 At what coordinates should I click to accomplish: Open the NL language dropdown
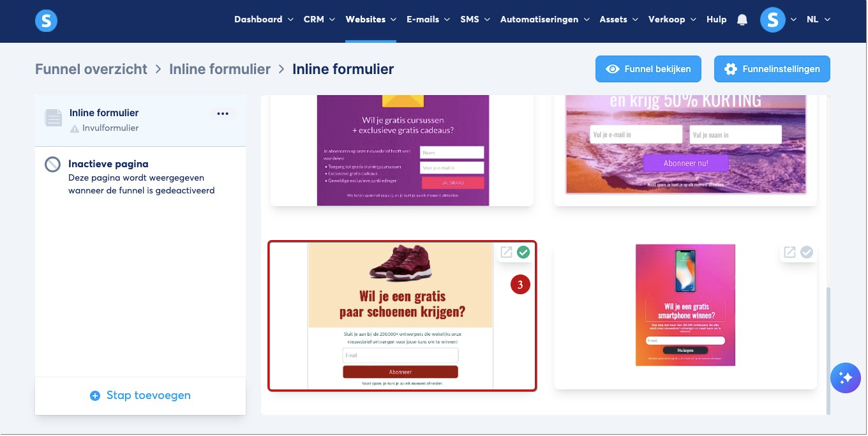point(818,20)
